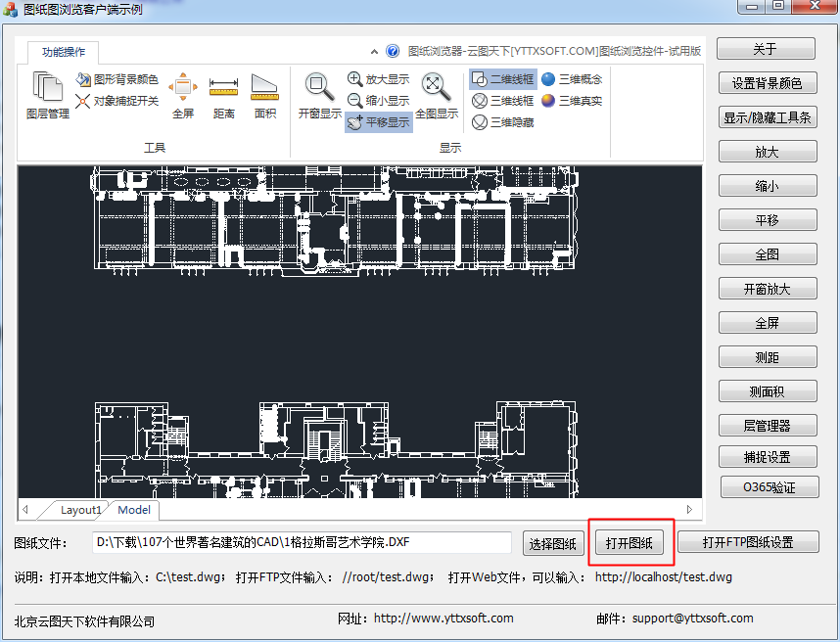Click the 打开图纸 button

pyautogui.click(x=630, y=543)
